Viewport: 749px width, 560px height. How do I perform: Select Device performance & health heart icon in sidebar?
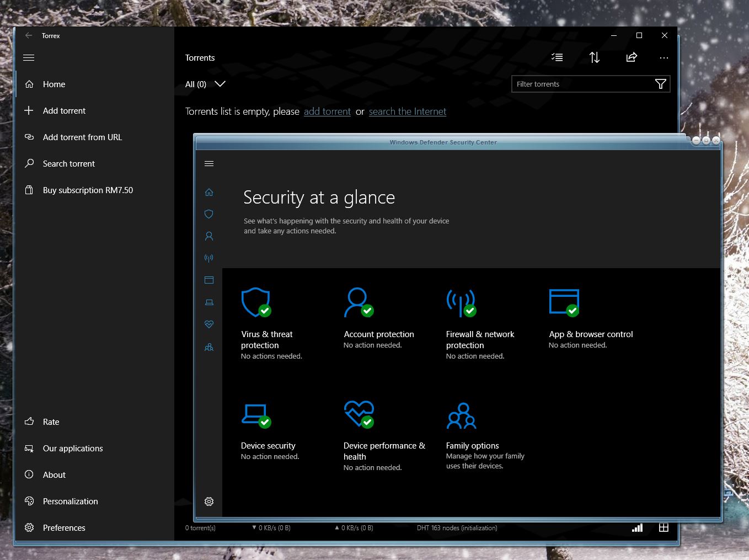point(209,324)
